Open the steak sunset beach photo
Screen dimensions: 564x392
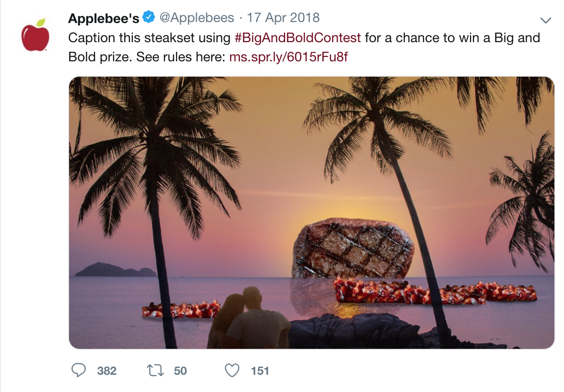point(312,212)
